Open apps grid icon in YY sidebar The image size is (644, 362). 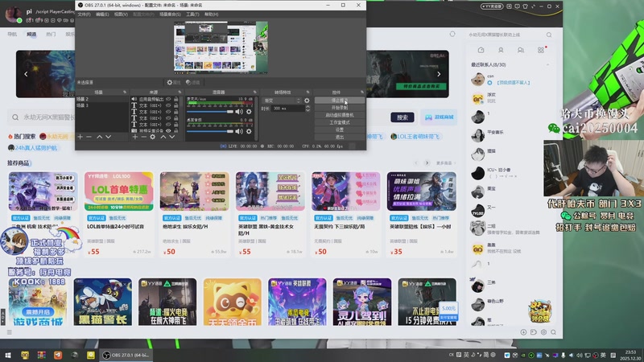pyautogui.click(x=540, y=50)
